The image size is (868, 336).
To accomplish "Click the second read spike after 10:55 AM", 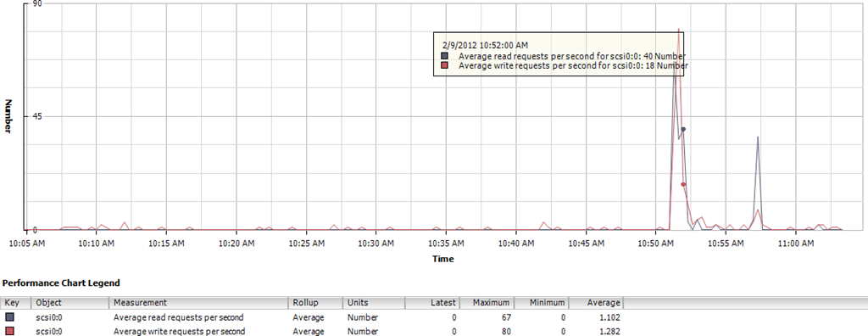I will [757, 137].
